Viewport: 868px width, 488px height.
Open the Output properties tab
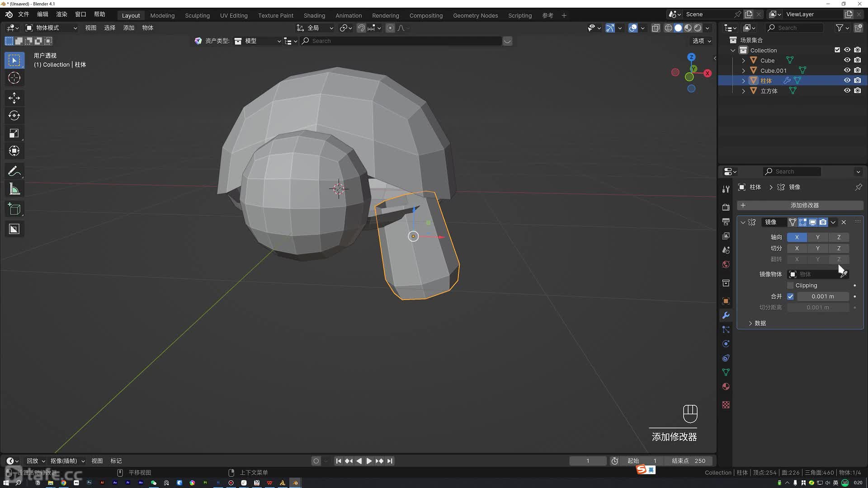(726, 221)
